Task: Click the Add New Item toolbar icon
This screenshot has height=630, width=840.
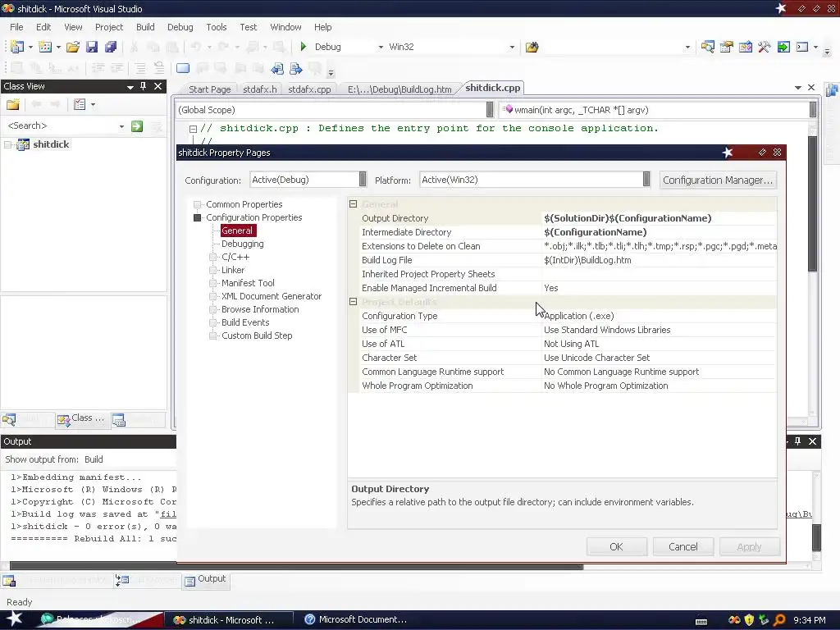Action: coord(46,47)
